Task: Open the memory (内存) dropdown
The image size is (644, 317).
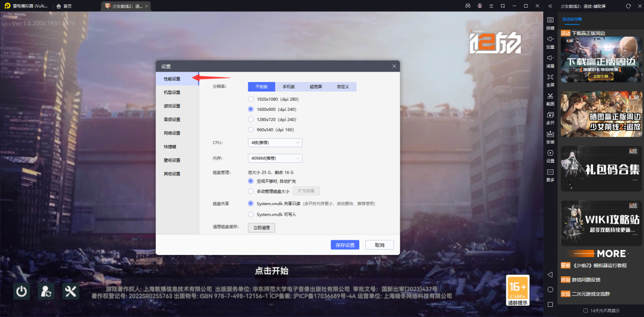Action: click(275, 158)
